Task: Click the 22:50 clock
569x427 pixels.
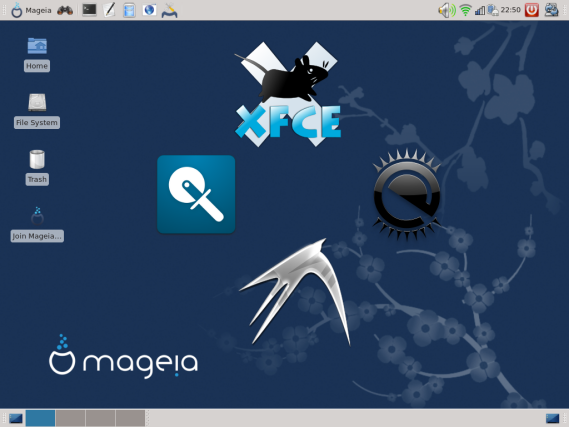Action: tap(511, 10)
